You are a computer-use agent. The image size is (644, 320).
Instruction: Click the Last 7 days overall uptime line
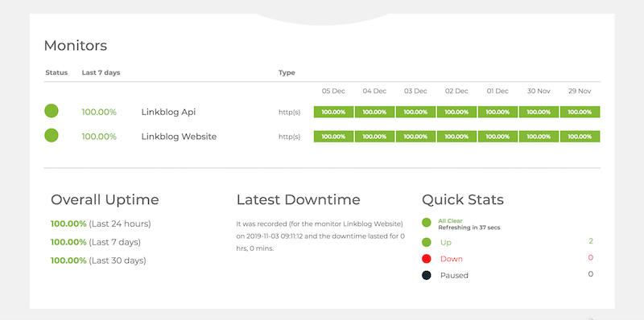tap(96, 243)
